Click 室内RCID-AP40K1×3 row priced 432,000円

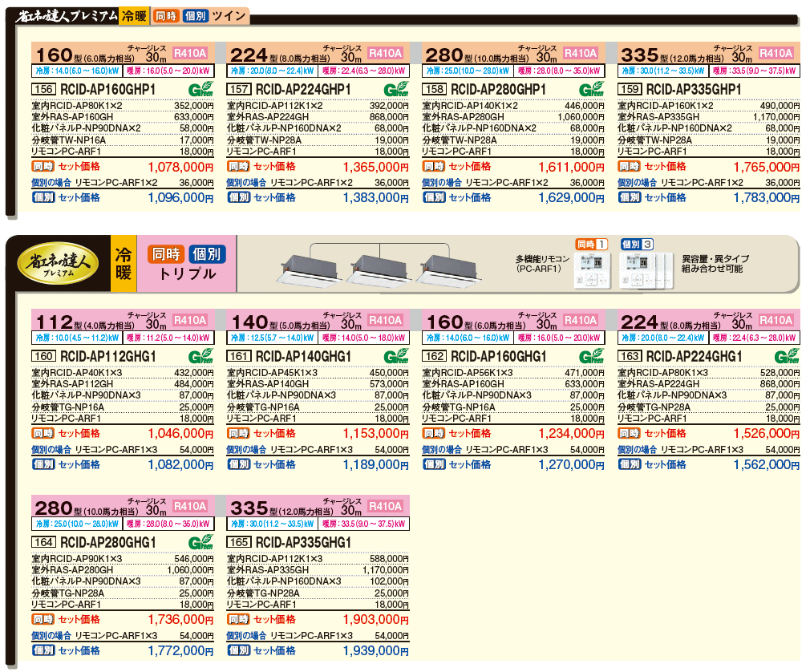pos(123,372)
